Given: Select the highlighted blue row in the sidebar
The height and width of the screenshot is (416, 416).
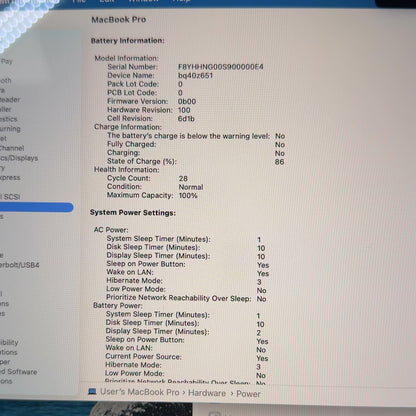Looking at the screenshot, I should (x=36, y=207).
